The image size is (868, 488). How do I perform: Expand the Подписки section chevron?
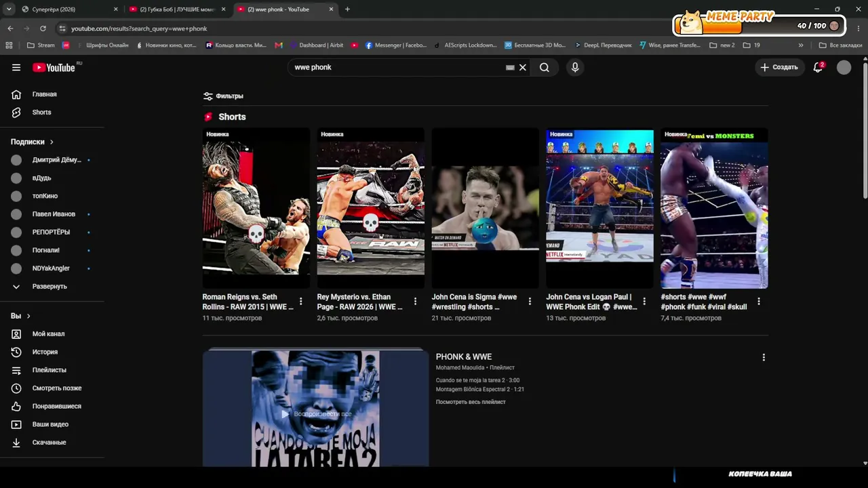coord(52,142)
